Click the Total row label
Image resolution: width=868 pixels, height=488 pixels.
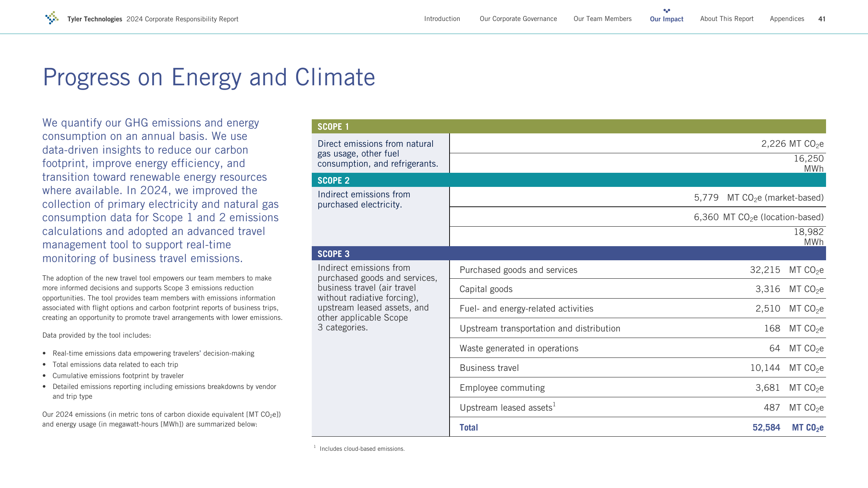pos(468,428)
